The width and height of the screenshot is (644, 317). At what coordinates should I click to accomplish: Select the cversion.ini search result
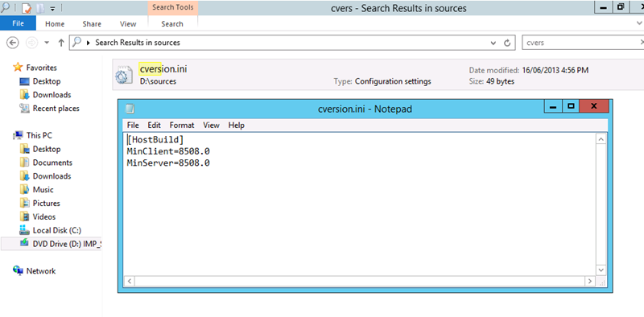378,75
